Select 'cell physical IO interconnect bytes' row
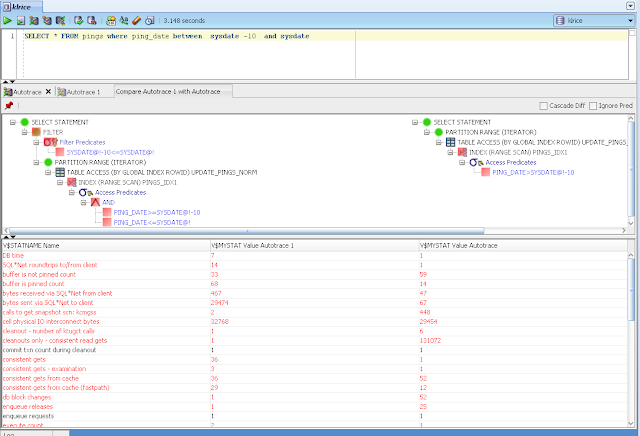 coord(314,321)
